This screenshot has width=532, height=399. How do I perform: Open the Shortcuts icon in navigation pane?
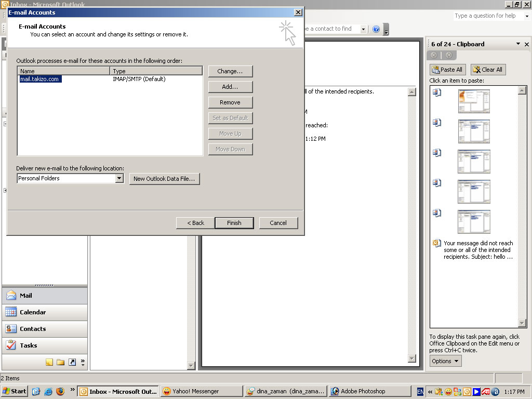tap(72, 362)
